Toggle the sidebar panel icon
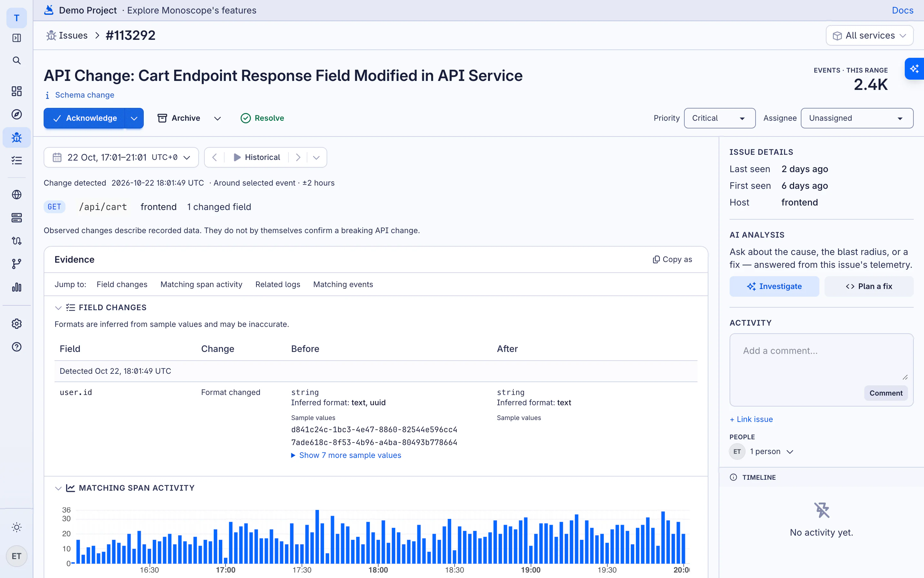Screen dimensions: 924x578 tap(16, 38)
